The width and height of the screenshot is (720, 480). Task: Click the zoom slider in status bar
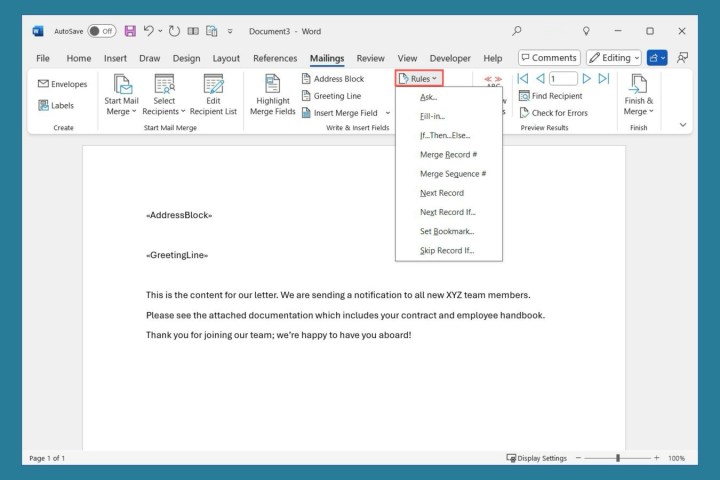618,458
